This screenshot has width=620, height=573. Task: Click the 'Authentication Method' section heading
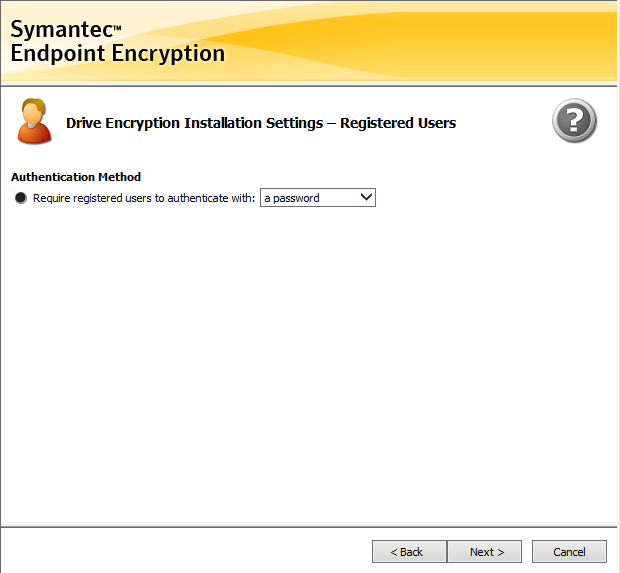click(x=76, y=177)
